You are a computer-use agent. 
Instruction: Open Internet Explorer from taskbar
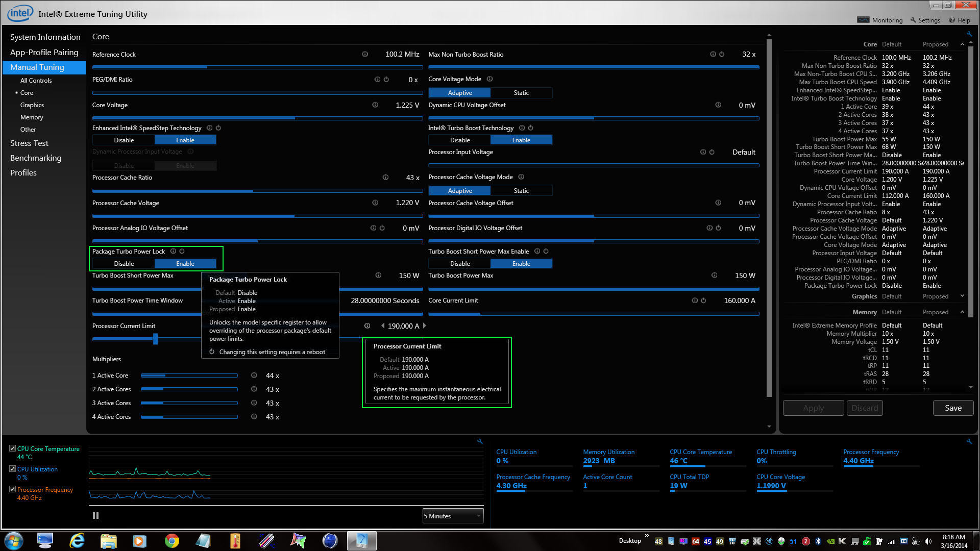point(77,541)
